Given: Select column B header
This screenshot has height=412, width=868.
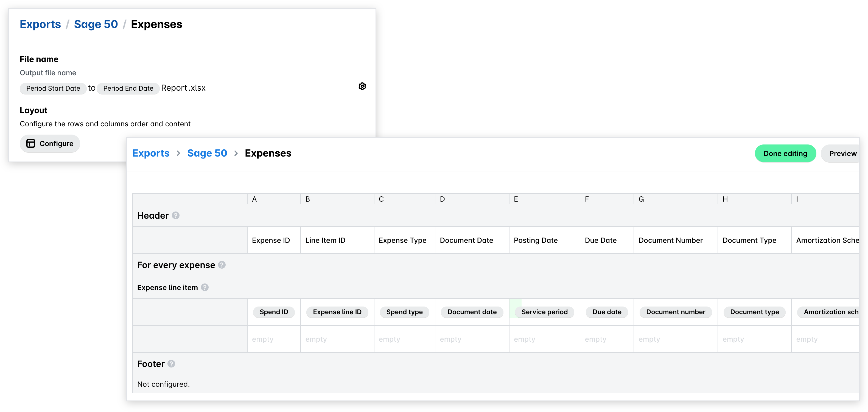Looking at the screenshot, I should pyautogui.click(x=337, y=199).
